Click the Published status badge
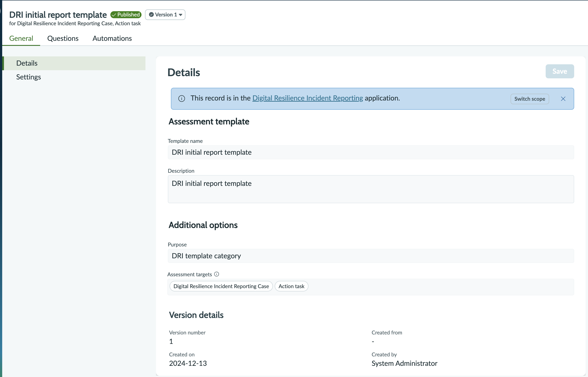This screenshot has width=588, height=377. [126, 15]
